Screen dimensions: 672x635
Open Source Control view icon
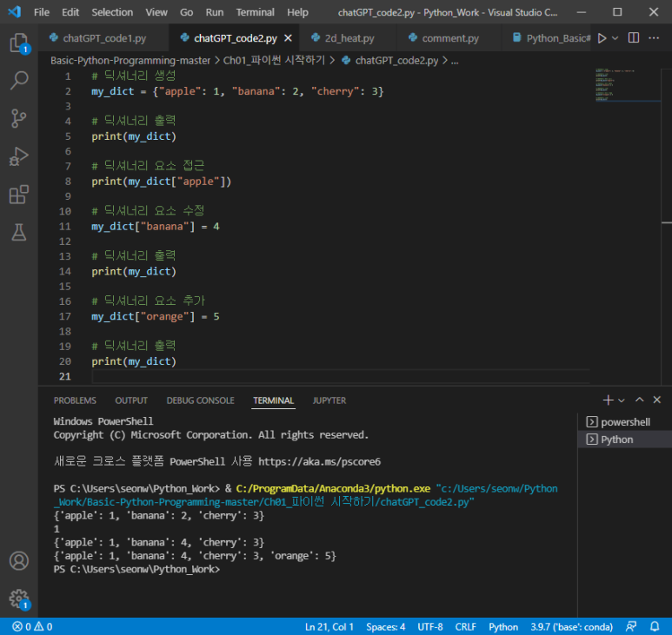pyautogui.click(x=19, y=118)
